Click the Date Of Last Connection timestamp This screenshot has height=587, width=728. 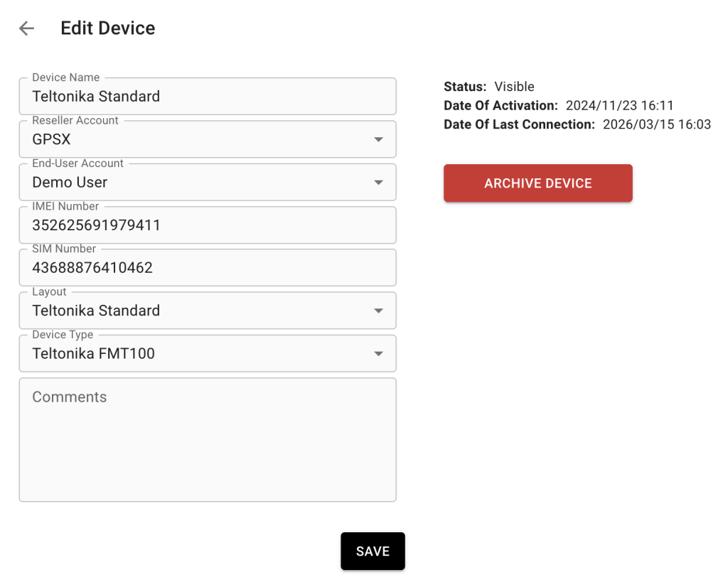coord(656,125)
